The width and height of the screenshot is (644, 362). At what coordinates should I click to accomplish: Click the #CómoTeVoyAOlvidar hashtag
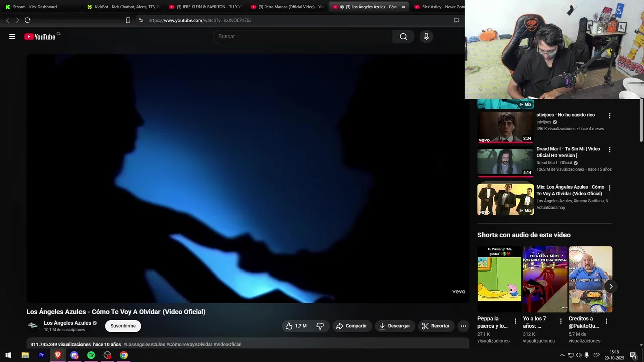click(189, 344)
